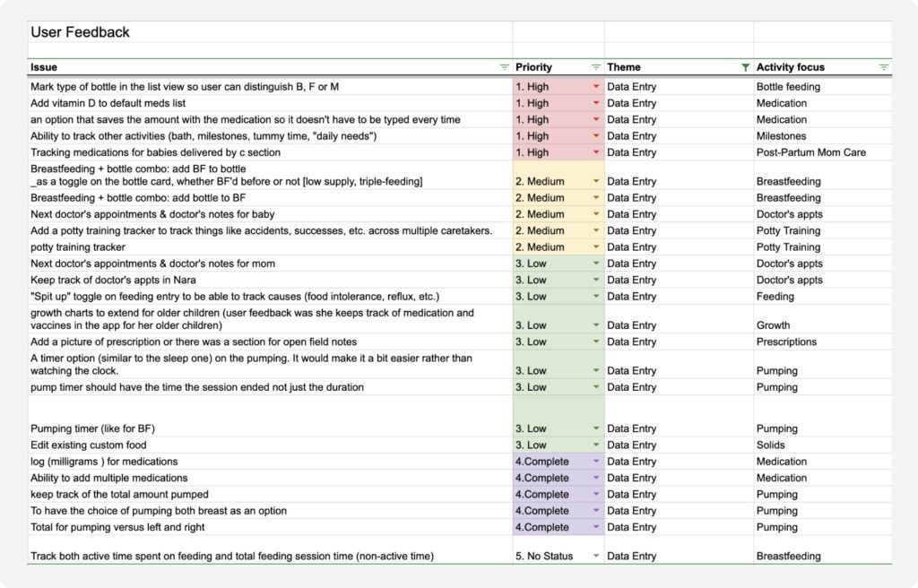Open priority dropdown for 'Edit existing custom food' row
Viewport: 918px width, 588px height.
(596, 445)
